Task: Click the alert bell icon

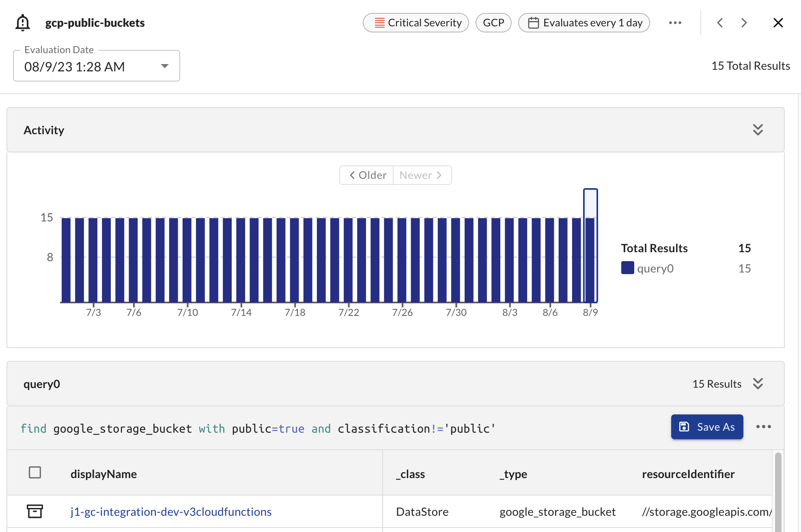Action: (x=23, y=23)
